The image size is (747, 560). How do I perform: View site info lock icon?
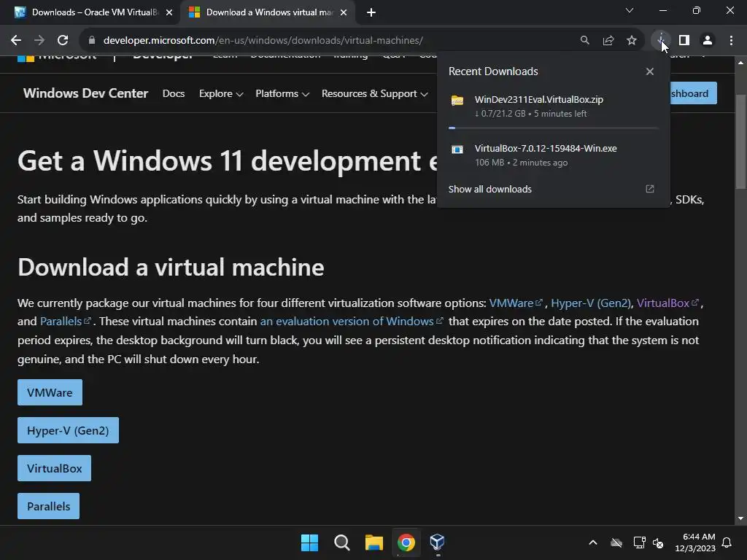[x=92, y=41]
